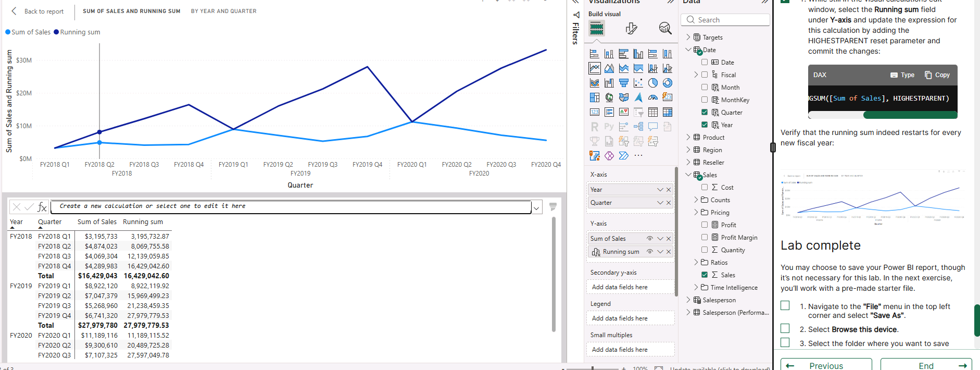
Task: Open the running sum chart thumbnail
Action: [x=873, y=198]
